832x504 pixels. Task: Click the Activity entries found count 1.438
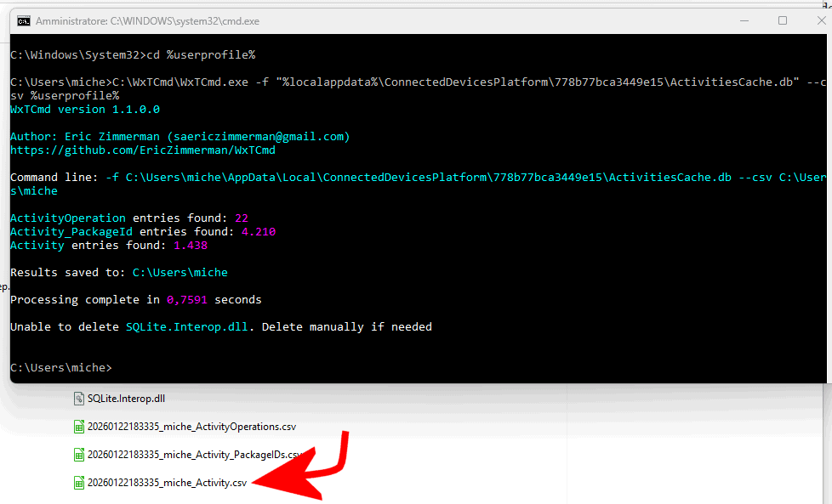(x=191, y=246)
